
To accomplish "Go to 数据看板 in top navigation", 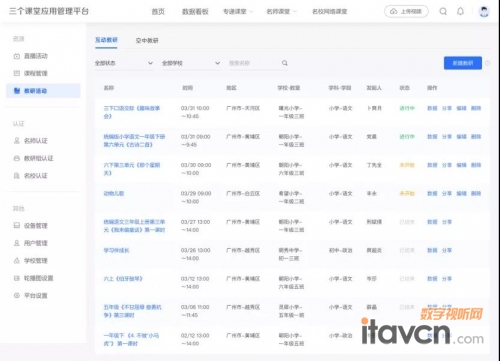I will point(195,12).
